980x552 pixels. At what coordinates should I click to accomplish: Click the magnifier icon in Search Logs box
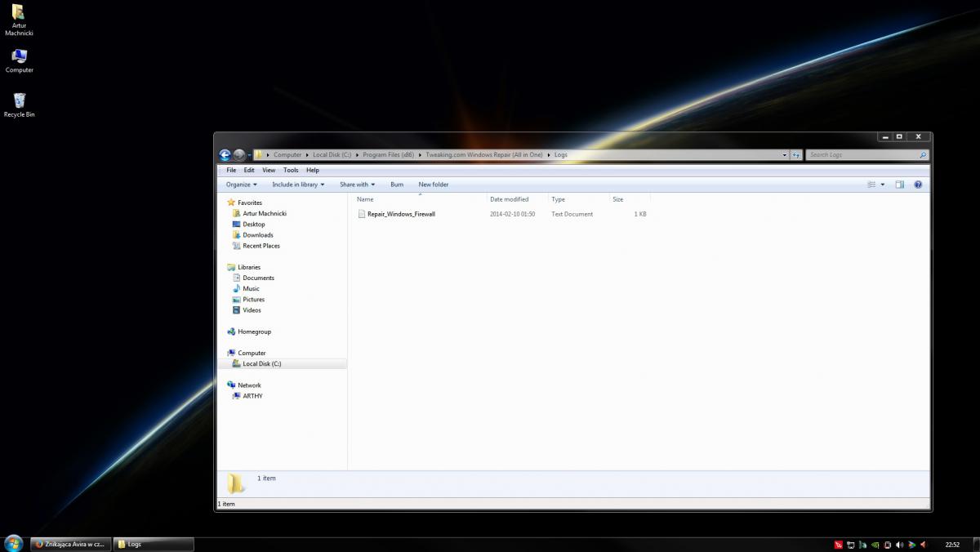[x=923, y=154]
